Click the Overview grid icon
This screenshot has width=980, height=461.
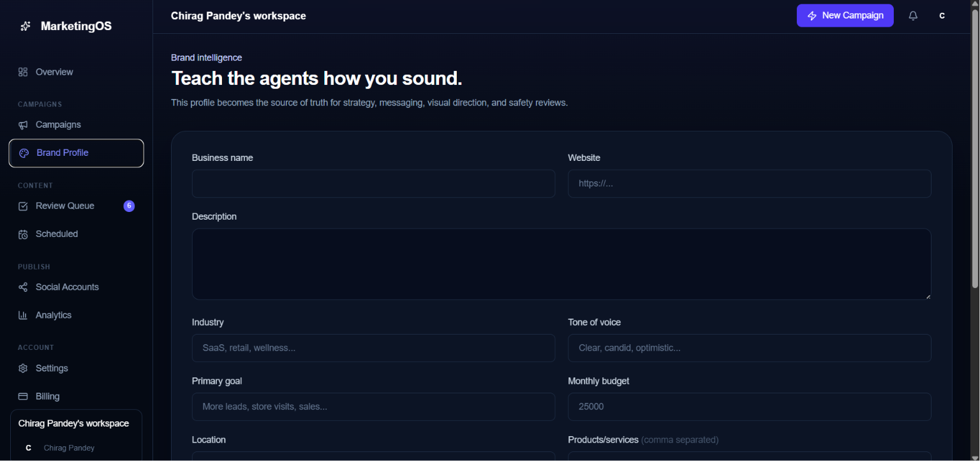point(23,72)
